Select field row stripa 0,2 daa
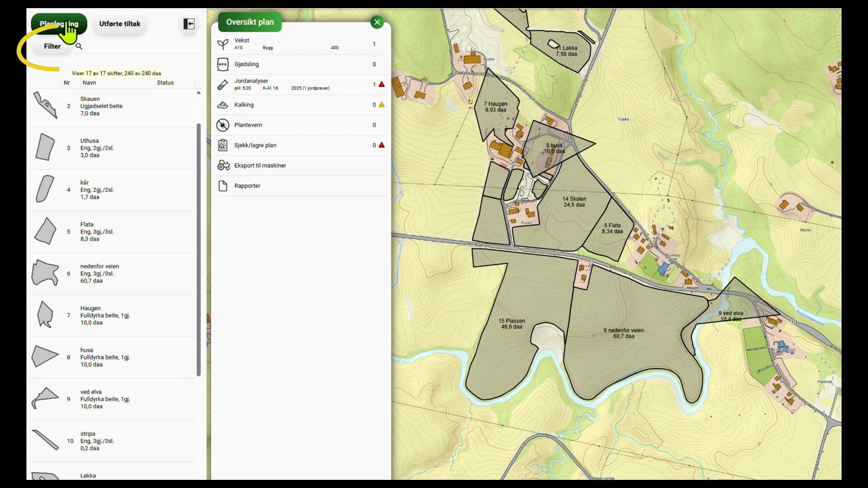Screen dimensions: 868x488 click(x=113, y=441)
